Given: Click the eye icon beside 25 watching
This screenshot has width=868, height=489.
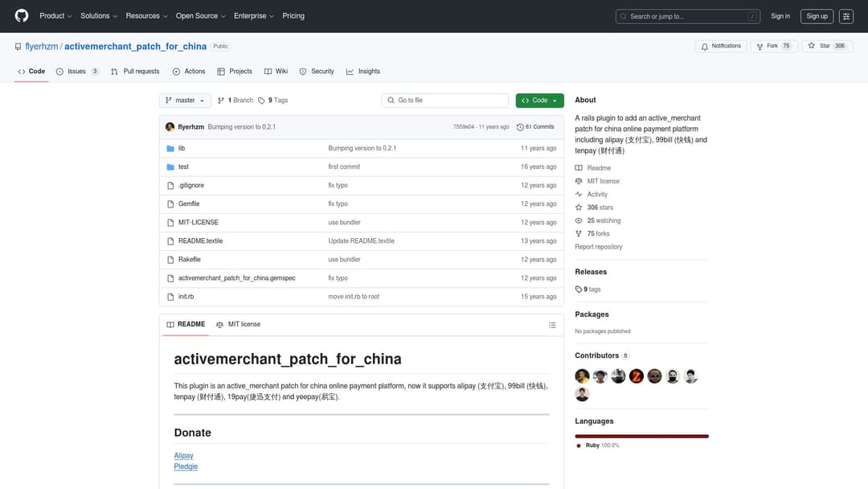Looking at the screenshot, I should click(x=579, y=220).
